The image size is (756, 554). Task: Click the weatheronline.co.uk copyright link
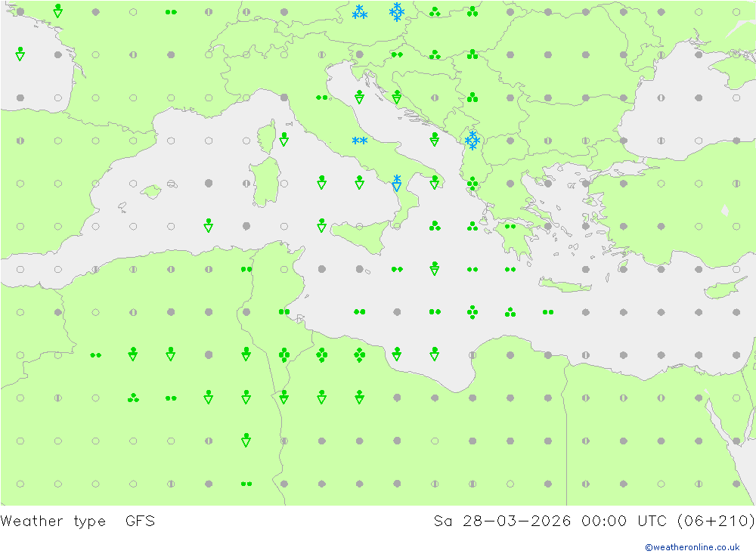[692, 547]
